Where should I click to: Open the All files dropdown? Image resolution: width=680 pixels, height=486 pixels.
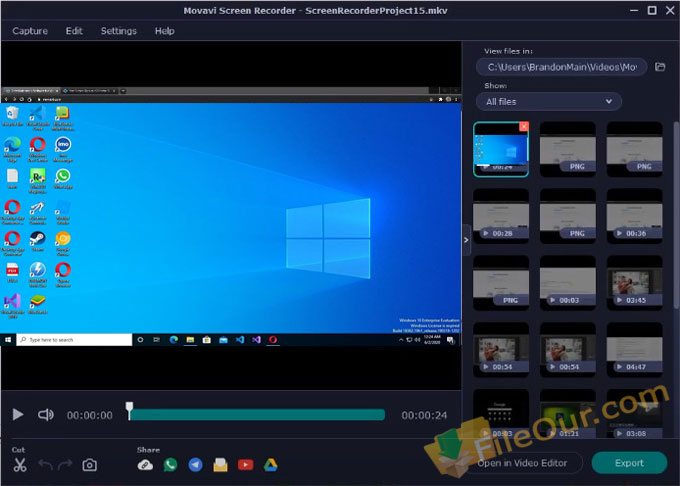pos(549,102)
